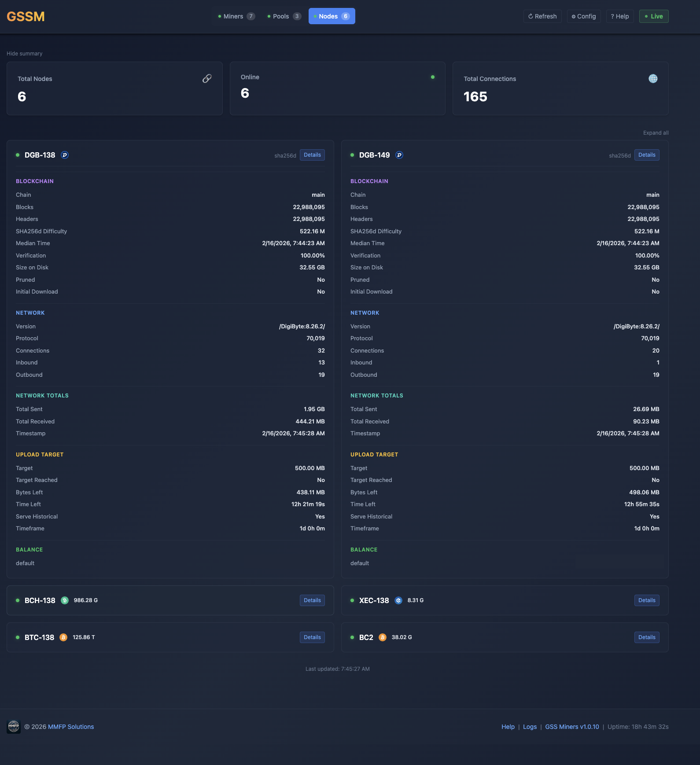The image size is (700, 765).
Task: Click the MMFP logo in the footer
Action: (14, 727)
